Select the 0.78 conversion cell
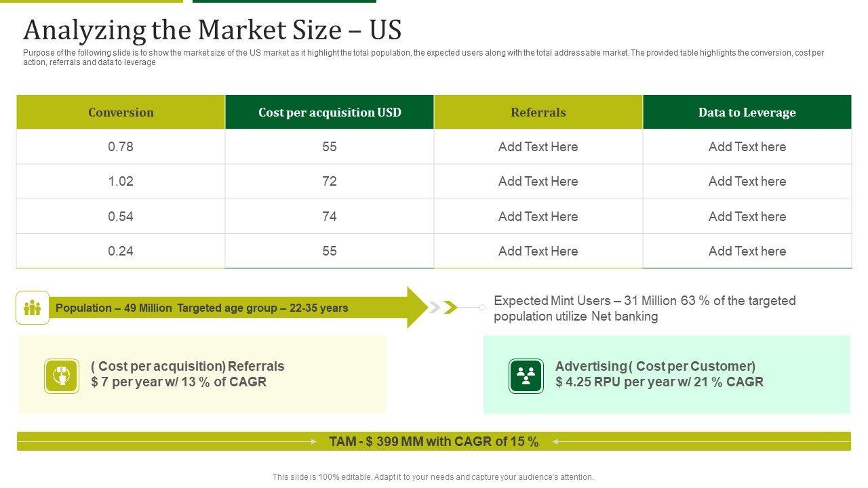Viewport: 868px width, 488px height. (x=121, y=147)
